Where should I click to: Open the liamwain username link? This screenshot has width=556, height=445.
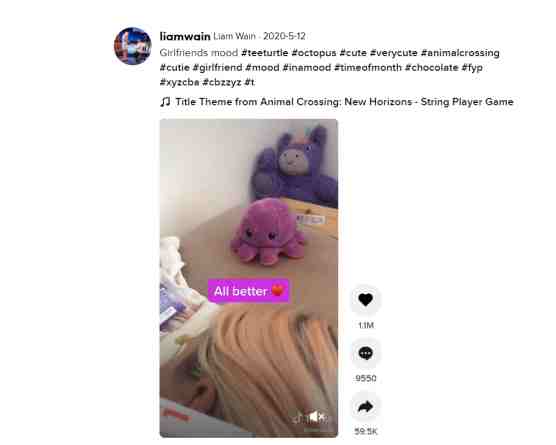tap(185, 36)
